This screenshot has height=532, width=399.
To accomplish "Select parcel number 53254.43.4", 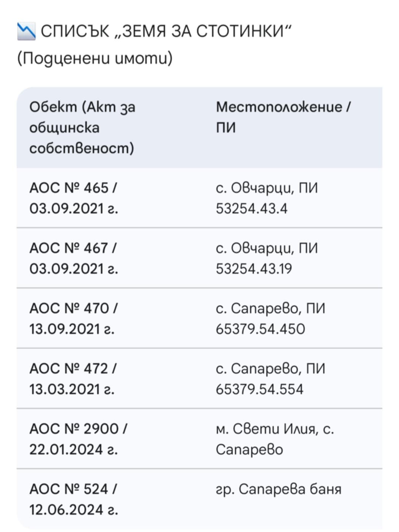I will click(252, 209).
